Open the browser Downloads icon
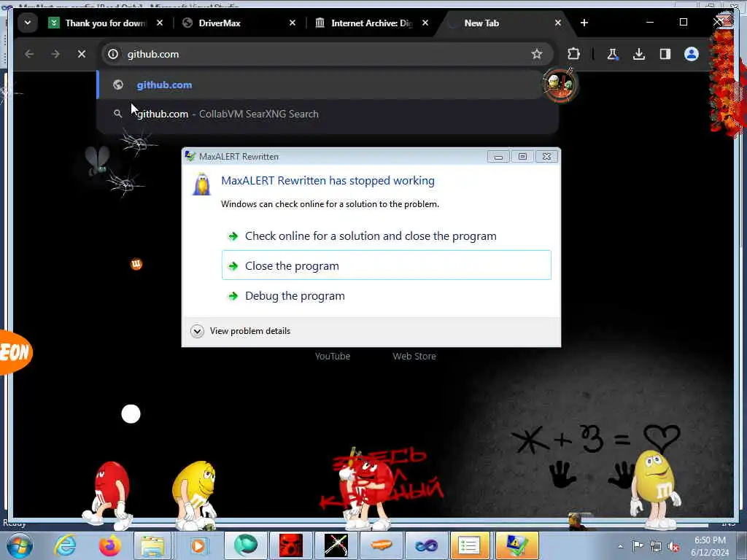747x560 pixels. pos(639,54)
